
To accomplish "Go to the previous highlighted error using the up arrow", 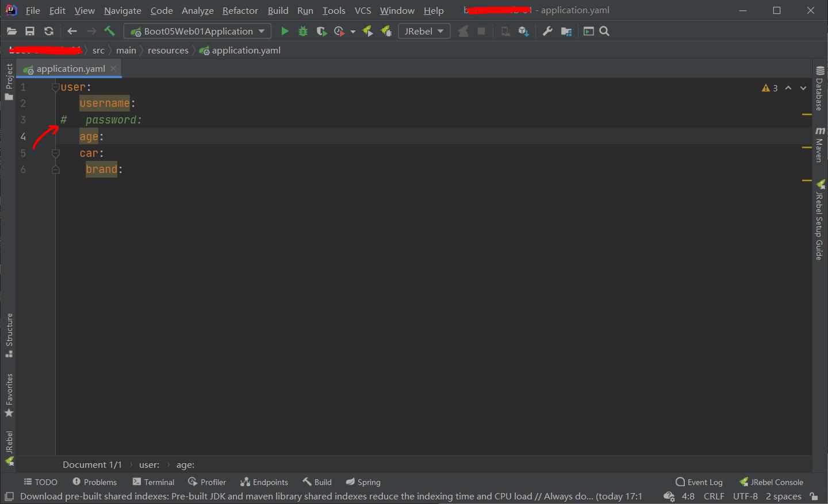I will 788,88.
